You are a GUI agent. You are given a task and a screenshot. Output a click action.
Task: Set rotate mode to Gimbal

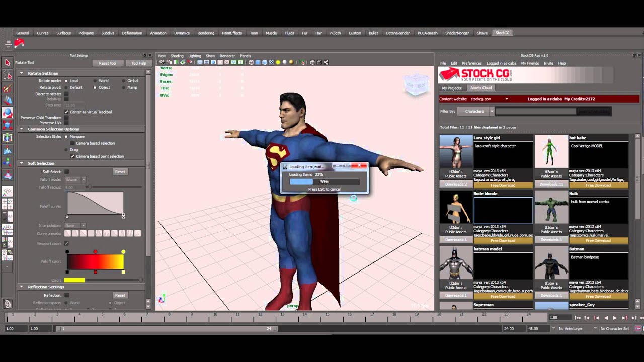click(123, 80)
